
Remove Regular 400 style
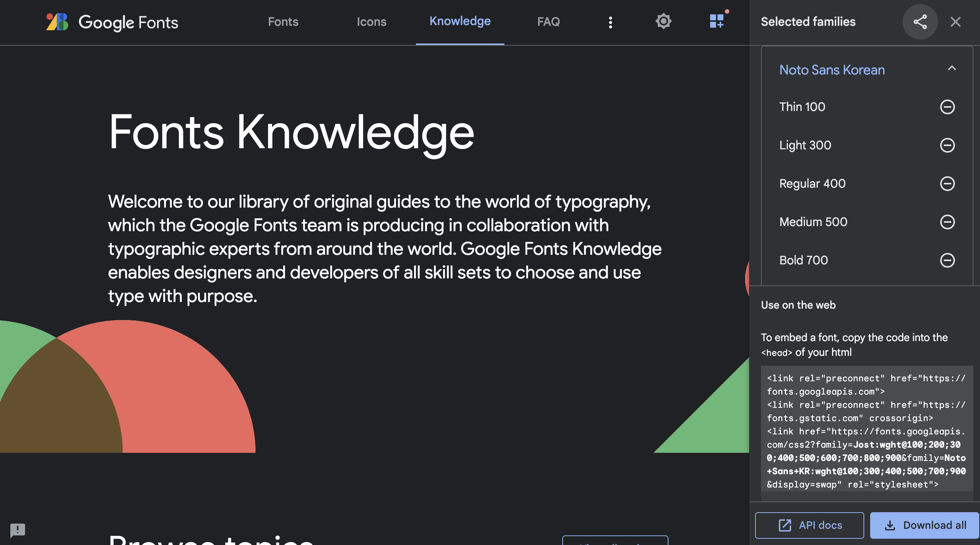coord(947,183)
